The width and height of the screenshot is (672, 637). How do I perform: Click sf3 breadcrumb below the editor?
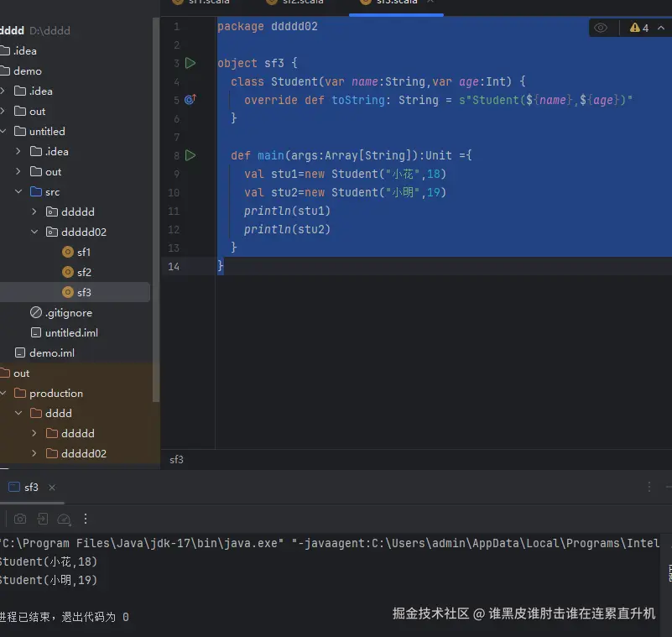(176, 460)
